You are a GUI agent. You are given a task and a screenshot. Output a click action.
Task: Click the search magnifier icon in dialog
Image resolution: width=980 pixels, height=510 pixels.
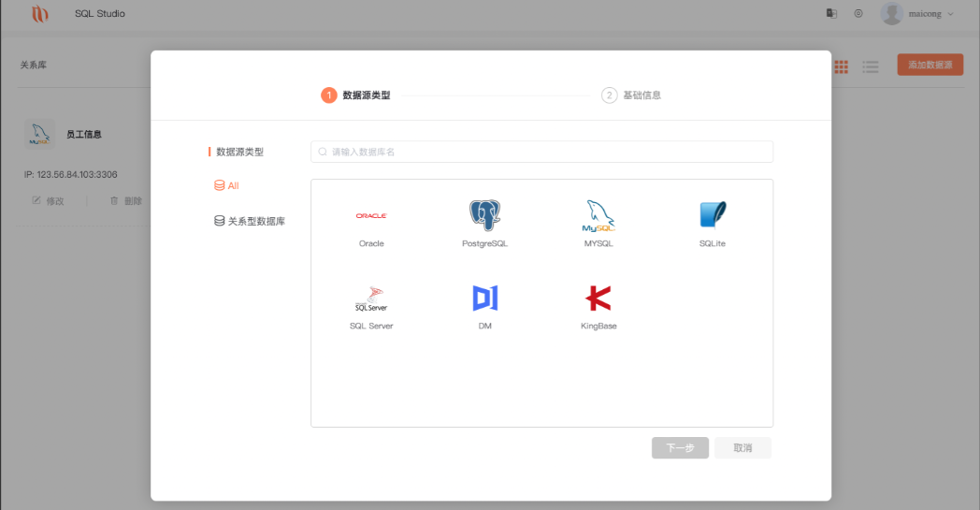tap(323, 152)
